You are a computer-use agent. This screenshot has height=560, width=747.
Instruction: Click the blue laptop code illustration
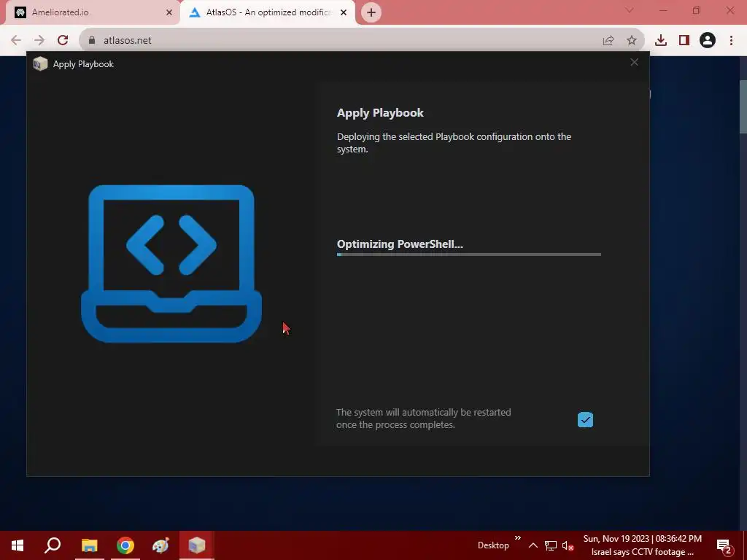(x=171, y=263)
